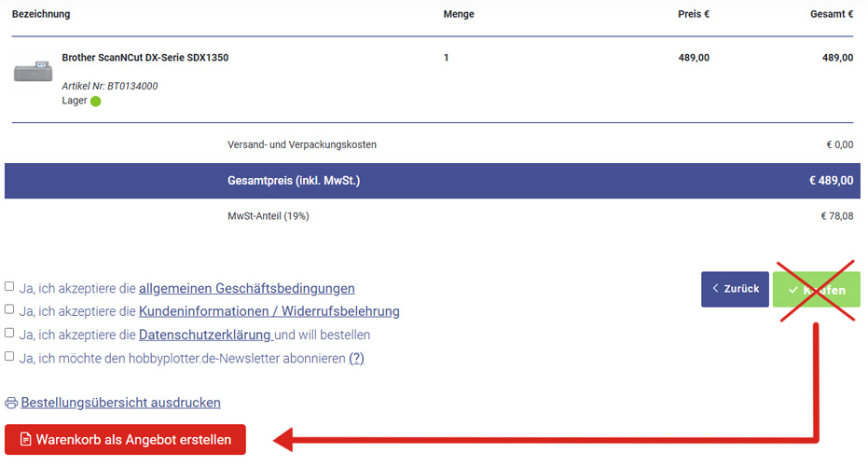Image resolution: width=868 pixels, height=466 pixels.
Task: Click the Versand- und Verpackungskosten label
Action: 302,144
